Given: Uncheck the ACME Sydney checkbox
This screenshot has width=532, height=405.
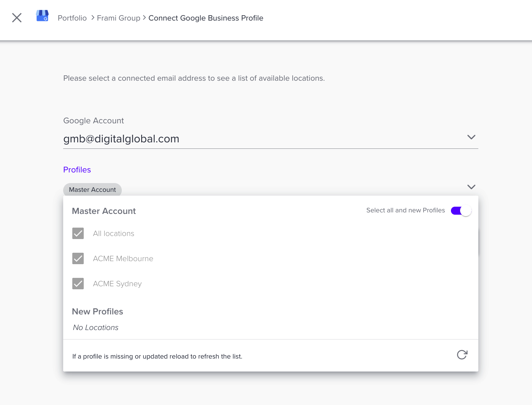Looking at the screenshot, I should pos(78,284).
